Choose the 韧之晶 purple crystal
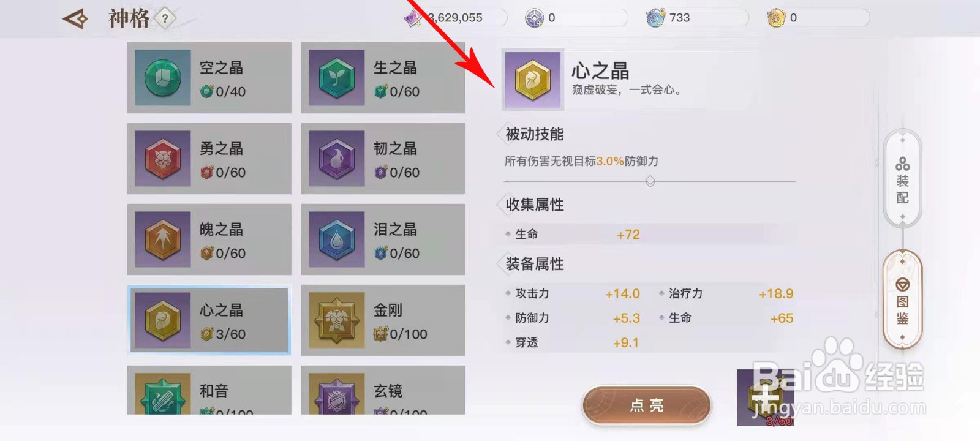The height and width of the screenshot is (441, 980). [337, 159]
